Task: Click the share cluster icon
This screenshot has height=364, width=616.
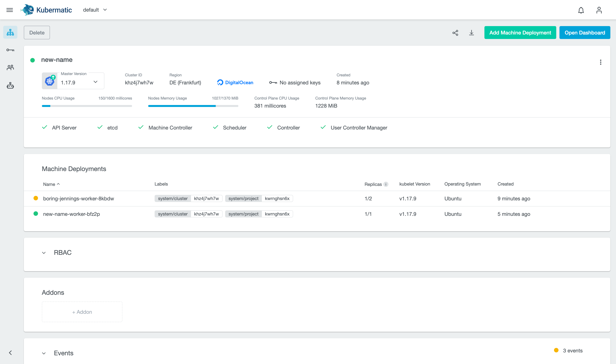Action: coord(455,32)
